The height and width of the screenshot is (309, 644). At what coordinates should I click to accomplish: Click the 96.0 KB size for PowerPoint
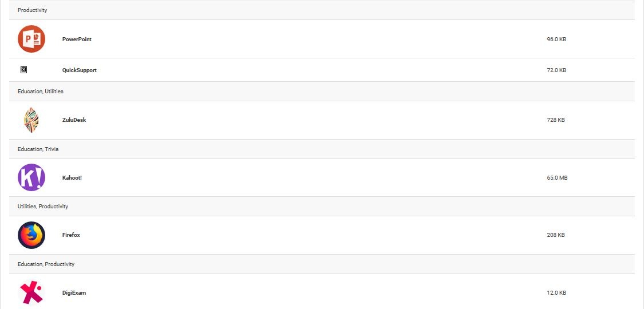[x=556, y=39]
